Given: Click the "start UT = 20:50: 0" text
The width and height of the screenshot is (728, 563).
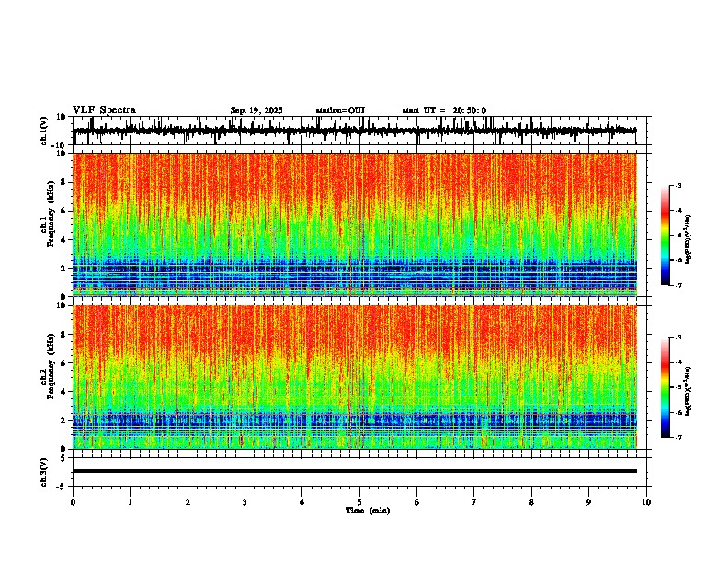Looking at the screenshot, I should tap(444, 110).
